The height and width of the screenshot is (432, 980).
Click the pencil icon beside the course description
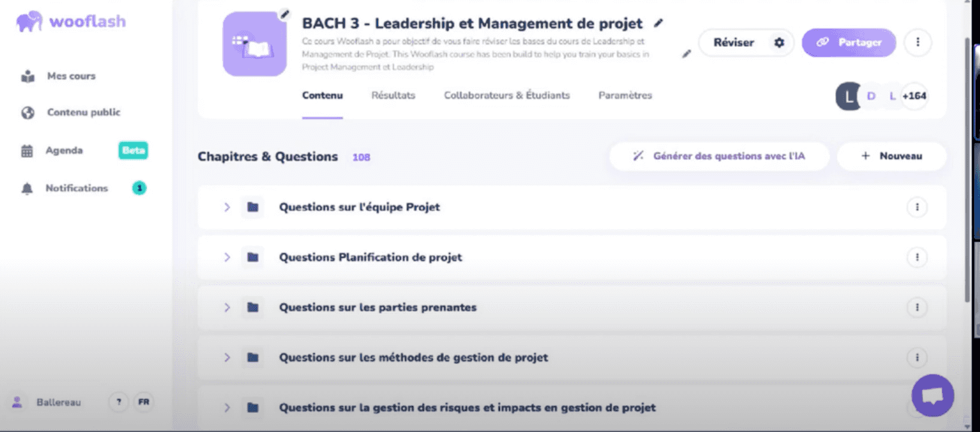tap(686, 54)
